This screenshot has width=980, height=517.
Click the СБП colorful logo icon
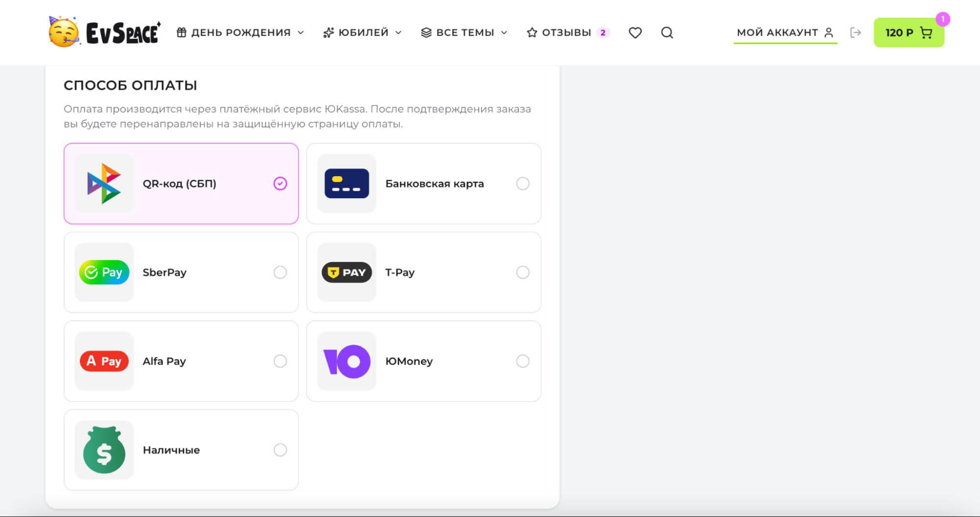point(104,183)
